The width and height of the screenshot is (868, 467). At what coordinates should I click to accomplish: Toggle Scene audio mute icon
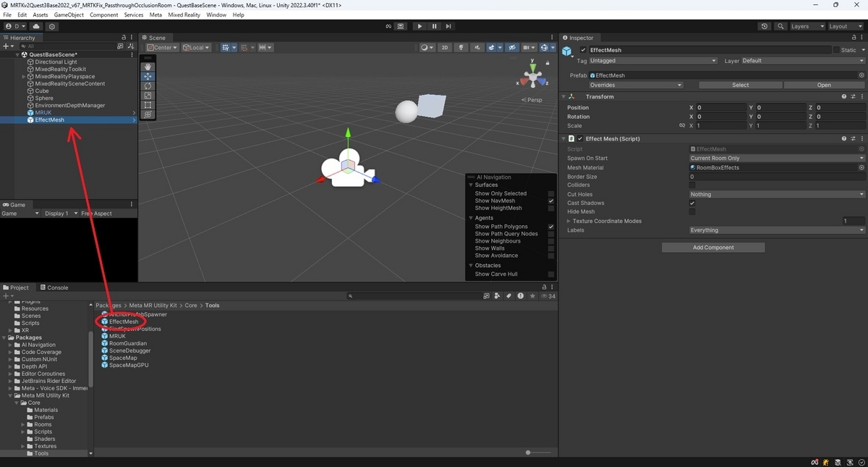coord(477,48)
